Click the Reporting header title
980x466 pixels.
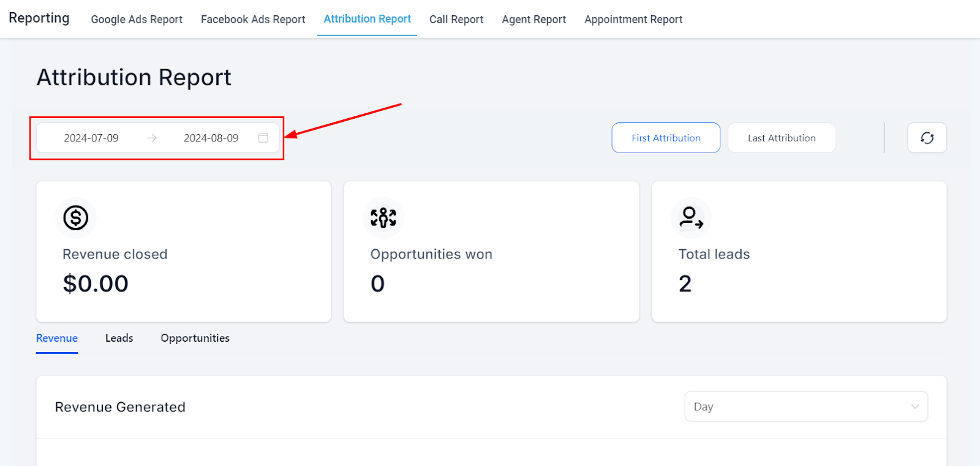point(39,18)
